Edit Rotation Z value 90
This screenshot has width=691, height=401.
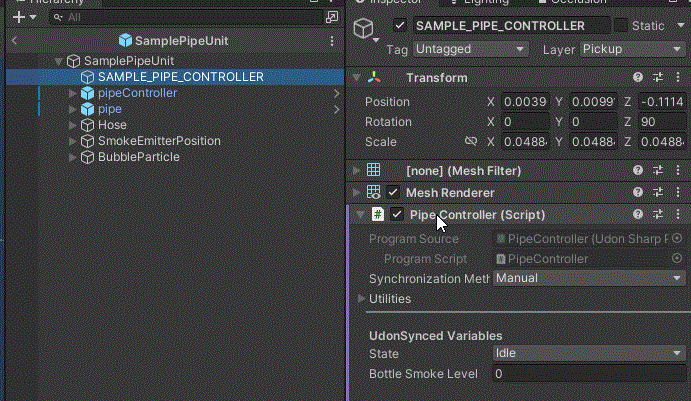click(662, 122)
